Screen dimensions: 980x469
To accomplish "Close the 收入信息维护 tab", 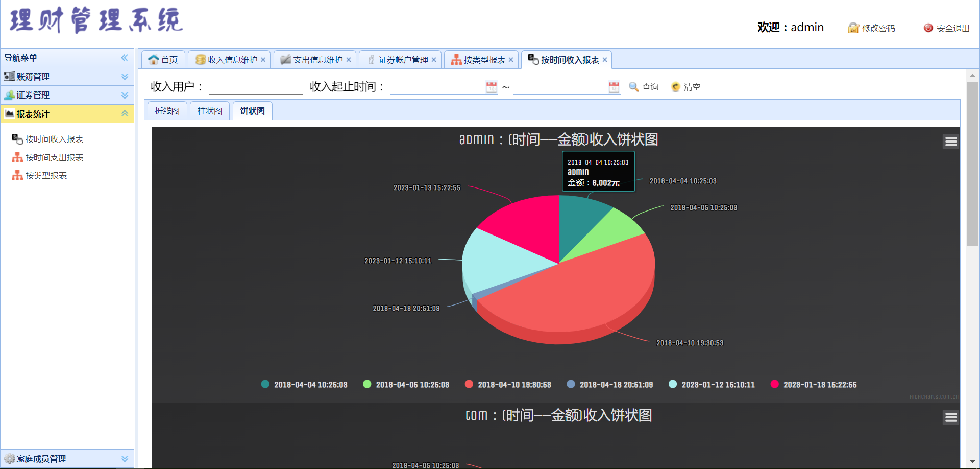I will 263,60.
